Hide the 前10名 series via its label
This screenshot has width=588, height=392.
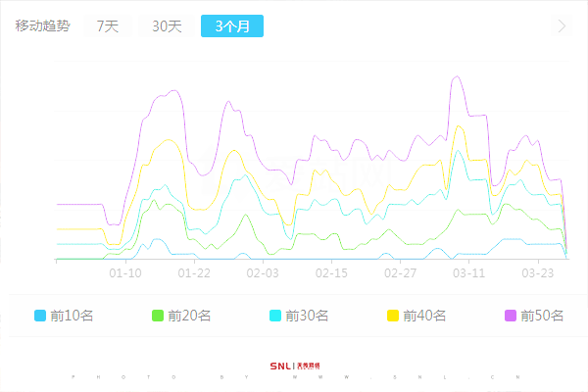pyautogui.click(x=72, y=316)
